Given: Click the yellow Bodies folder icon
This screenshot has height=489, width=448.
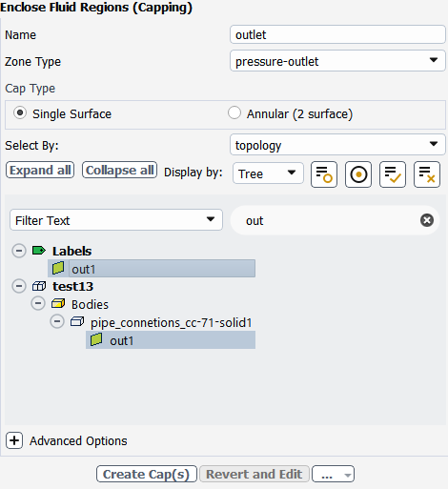Looking at the screenshot, I should click(58, 304).
